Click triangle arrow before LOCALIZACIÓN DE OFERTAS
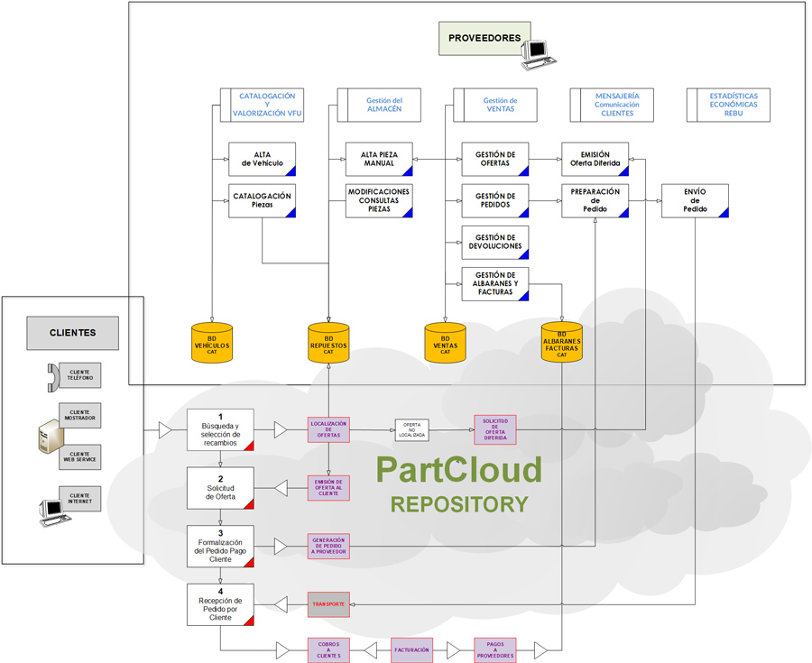This screenshot has height=663, width=812. [281, 429]
